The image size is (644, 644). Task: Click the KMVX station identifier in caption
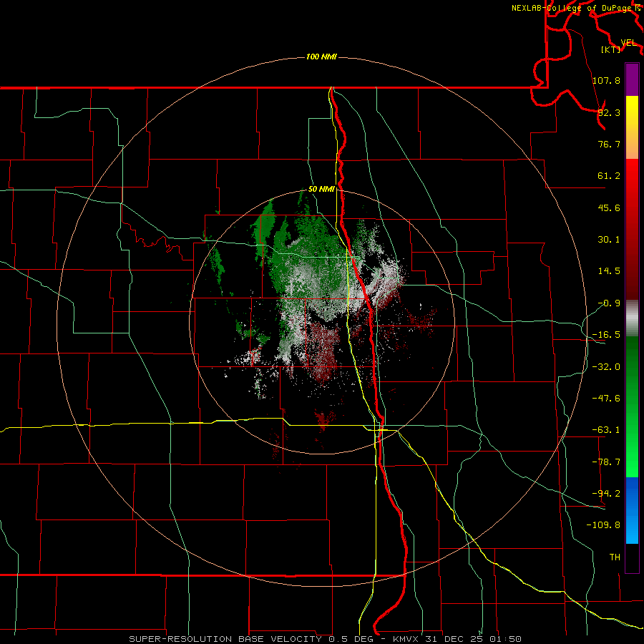[406, 639]
